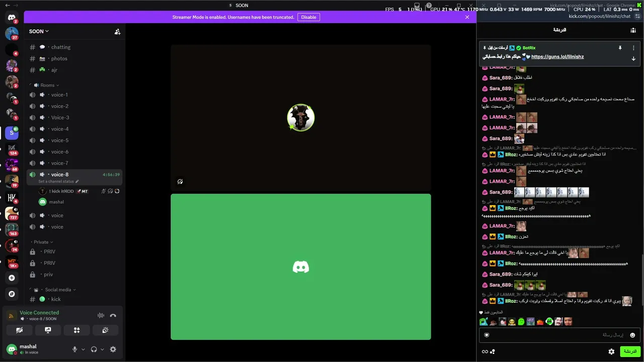Click the Voice Connected status text
Image resolution: width=644 pixels, height=362 pixels.
39,313
